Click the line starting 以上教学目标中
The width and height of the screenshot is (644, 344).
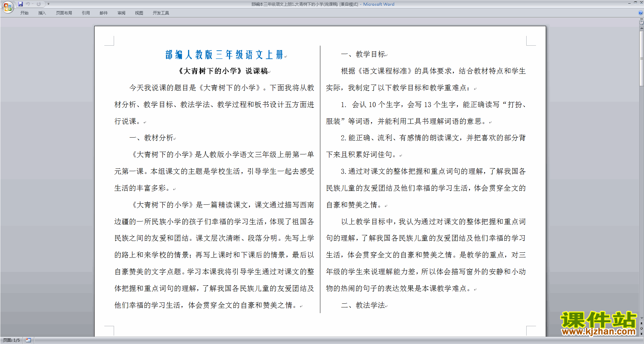[433, 222]
